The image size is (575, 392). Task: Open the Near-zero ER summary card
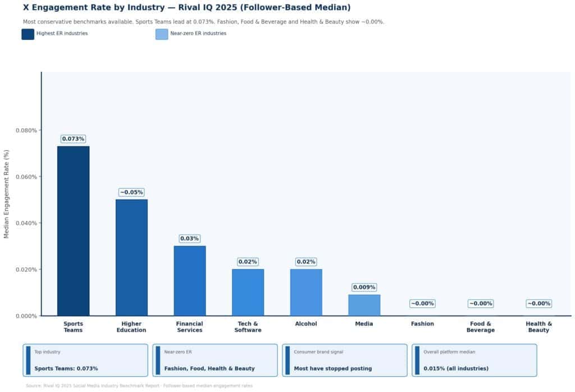pyautogui.click(x=215, y=360)
